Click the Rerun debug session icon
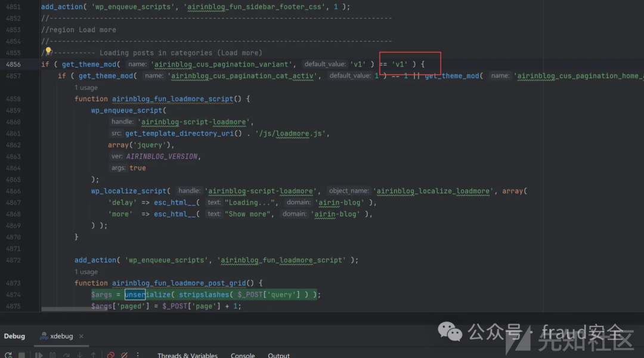The image size is (644, 358). pyautogui.click(x=8, y=355)
